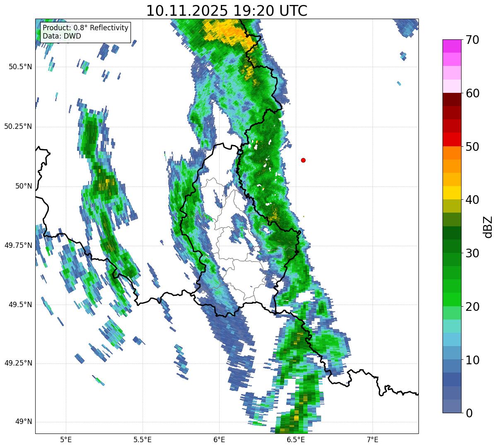498x448 pixels.
Task: Click the 70 tick label on colorbar
Action: tap(473, 40)
